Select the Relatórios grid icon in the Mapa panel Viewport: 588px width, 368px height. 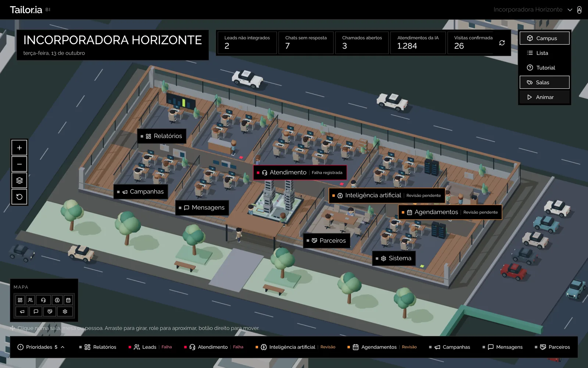(x=20, y=300)
